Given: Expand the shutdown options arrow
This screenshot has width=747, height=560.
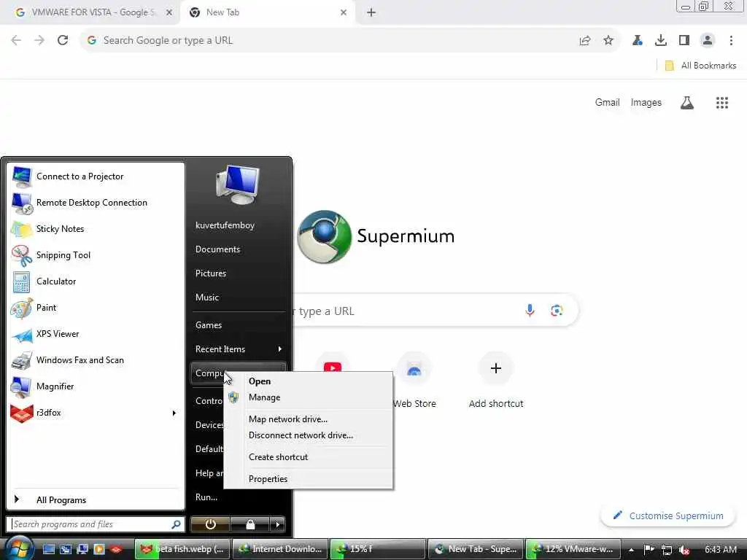Looking at the screenshot, I should (277, 524).
